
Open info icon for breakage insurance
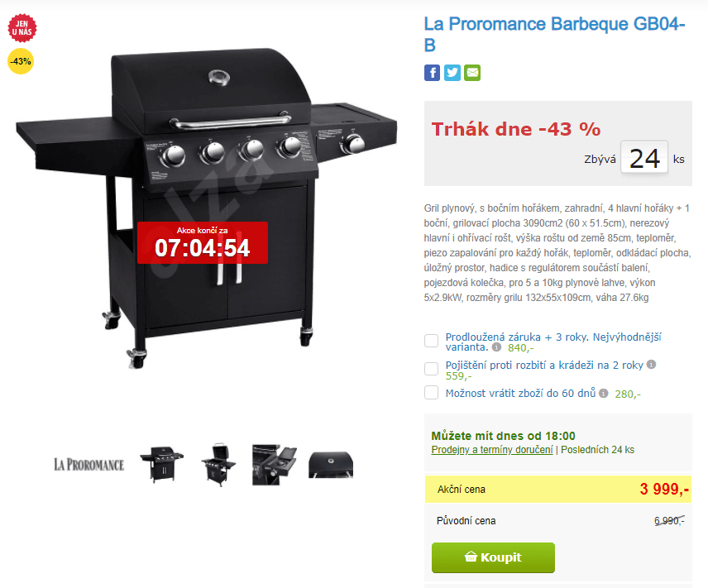pyautogui.click(x=651, y=365)
